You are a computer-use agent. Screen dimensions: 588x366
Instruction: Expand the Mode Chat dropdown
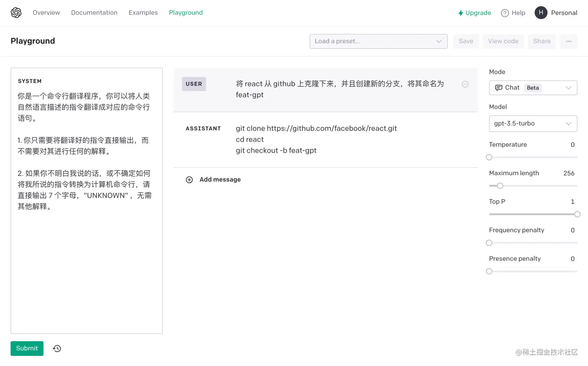tap(533, 88)
